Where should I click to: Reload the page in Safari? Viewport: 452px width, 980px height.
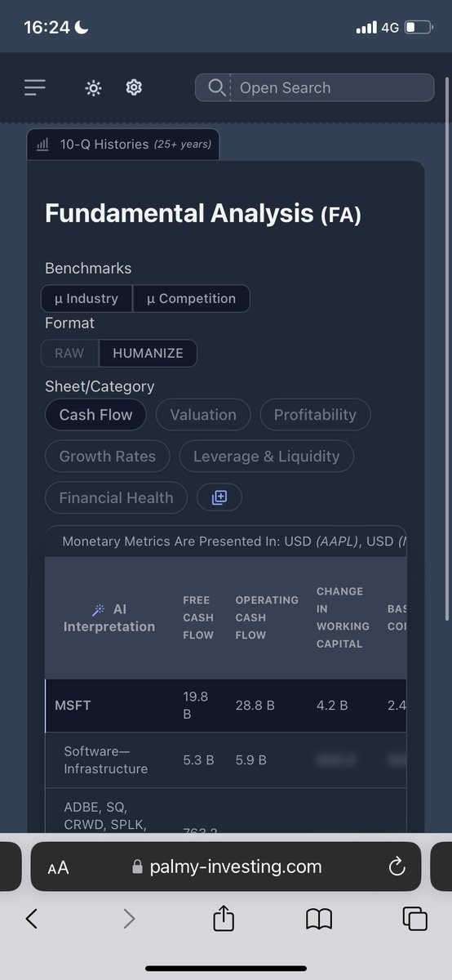click(397, 867)
